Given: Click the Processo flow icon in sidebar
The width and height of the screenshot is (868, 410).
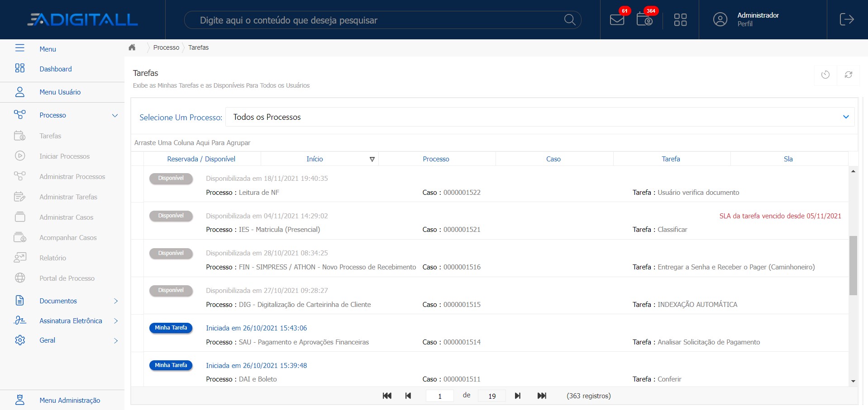Looking at the screenshot, I should pyautogui.click(x=20, y=114).
